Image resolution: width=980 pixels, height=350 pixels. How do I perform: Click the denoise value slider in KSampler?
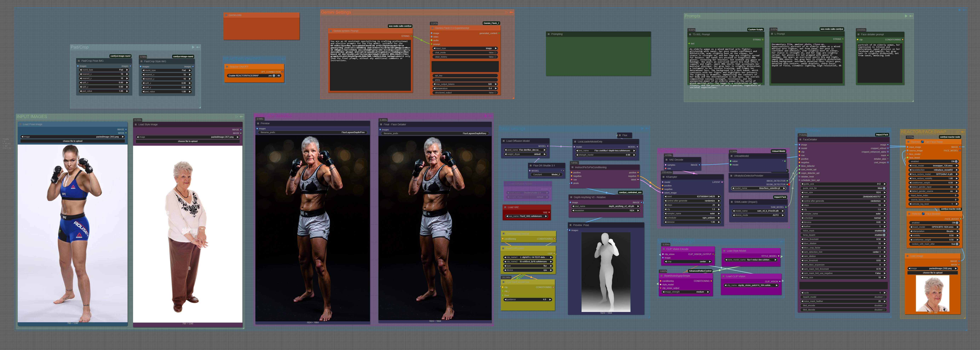tap(692, 222)
